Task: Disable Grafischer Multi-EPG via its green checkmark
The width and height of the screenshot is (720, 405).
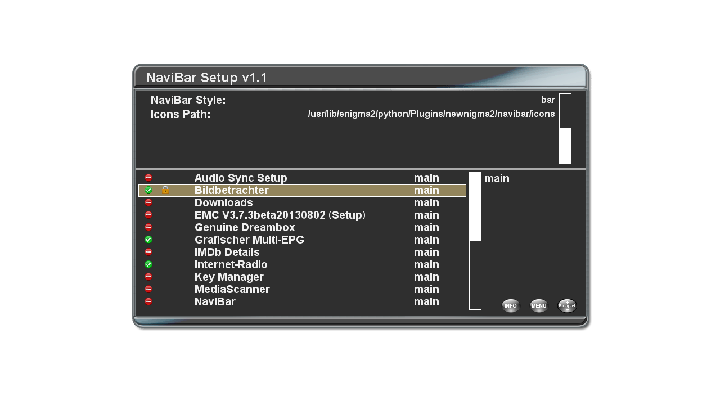Action: [148, 240]
